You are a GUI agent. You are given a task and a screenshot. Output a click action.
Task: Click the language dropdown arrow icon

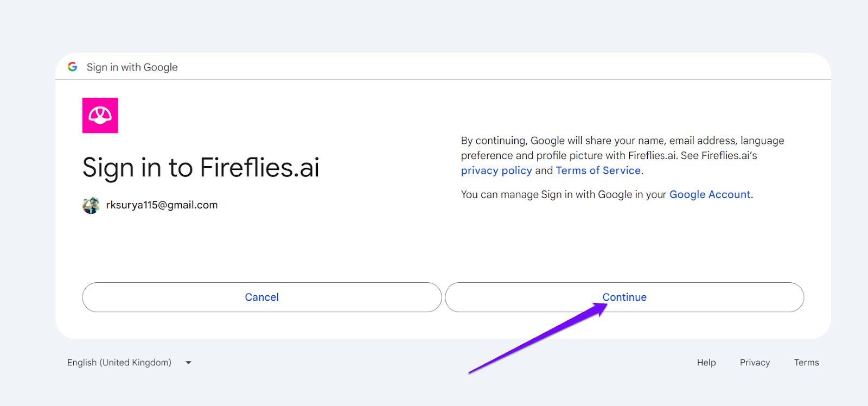pyautogui.click(x=188, y=363)
